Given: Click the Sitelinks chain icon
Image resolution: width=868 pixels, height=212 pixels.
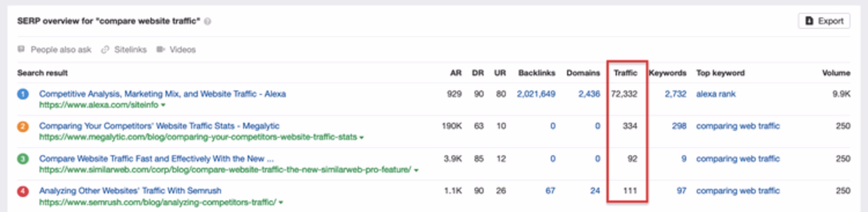Looking at the screenshot, I should 105,49.
